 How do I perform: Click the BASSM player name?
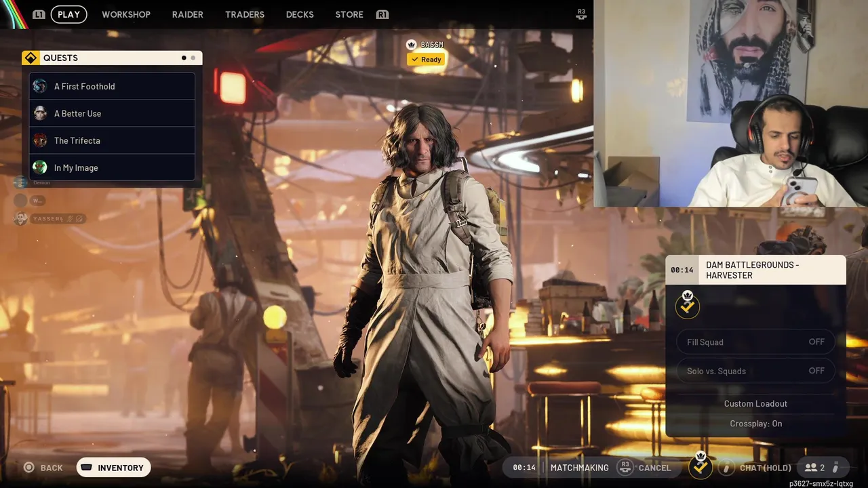[x=432, y=45]
